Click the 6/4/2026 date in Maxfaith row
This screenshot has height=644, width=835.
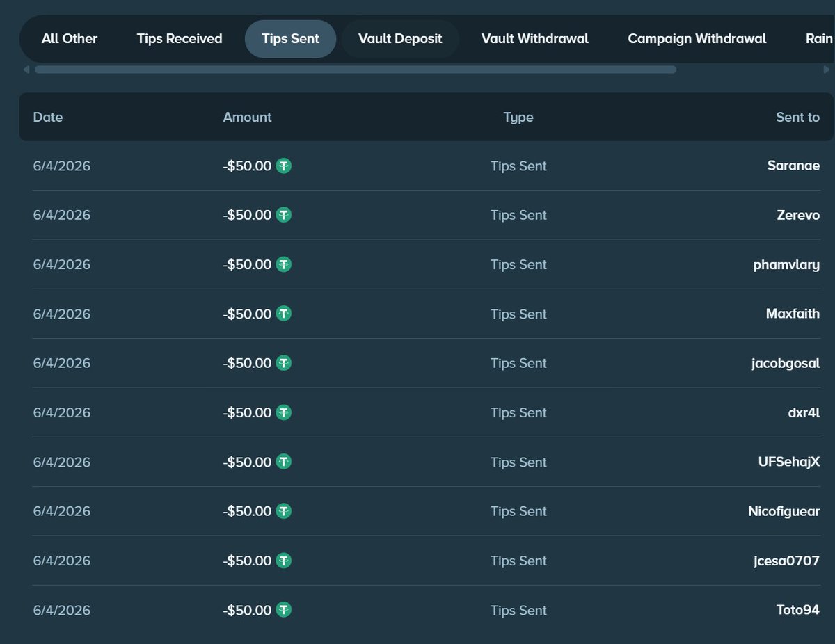coord(62,314)
